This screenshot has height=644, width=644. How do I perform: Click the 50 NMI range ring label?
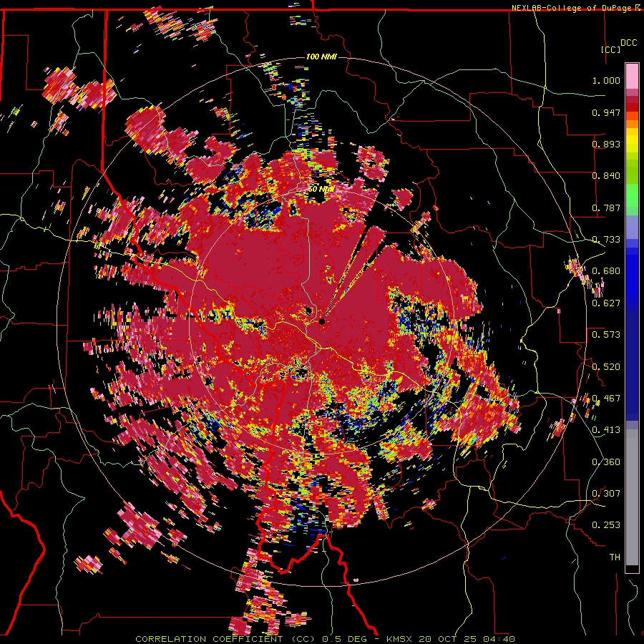point(321,190)
